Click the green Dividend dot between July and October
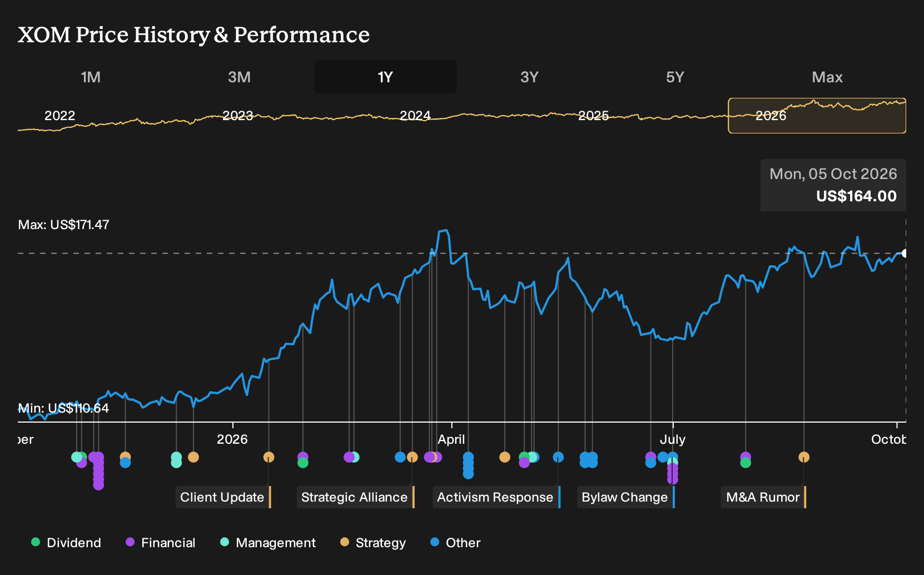 click(746, 463)
